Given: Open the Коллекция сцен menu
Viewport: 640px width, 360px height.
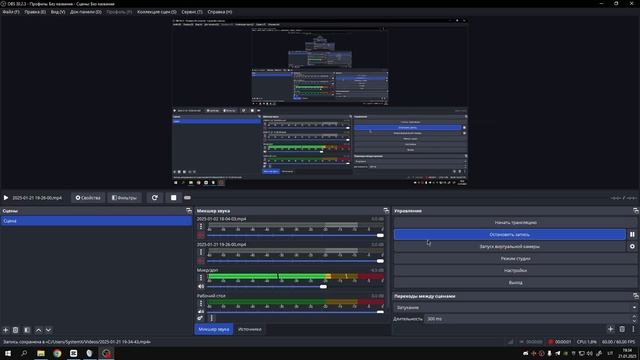Looking at the screenshot, I should [x=157, y=12].
